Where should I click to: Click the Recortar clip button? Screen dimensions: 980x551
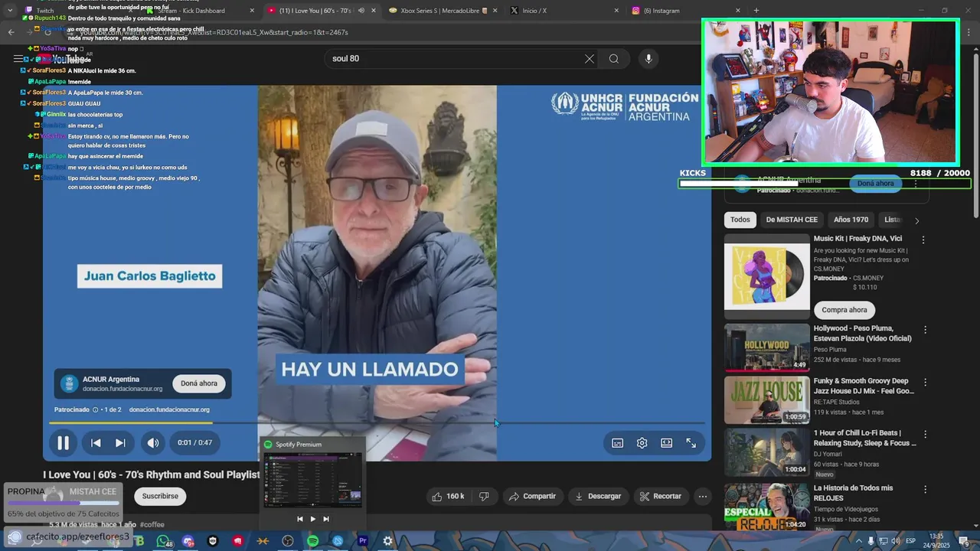661,496
